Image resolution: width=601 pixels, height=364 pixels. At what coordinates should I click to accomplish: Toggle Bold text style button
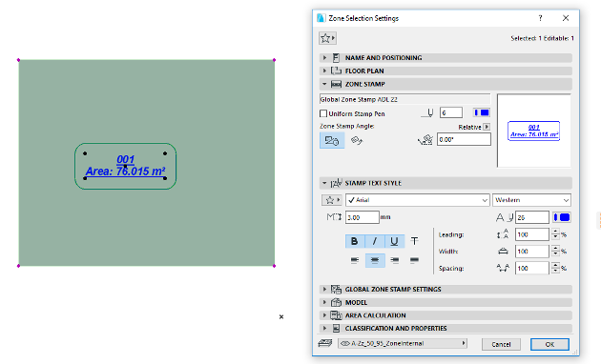[x=355, y=241]
